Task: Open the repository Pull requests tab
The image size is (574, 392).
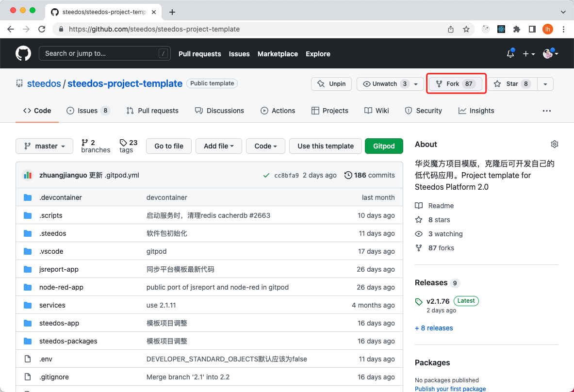Action: (x=152, y=111)
